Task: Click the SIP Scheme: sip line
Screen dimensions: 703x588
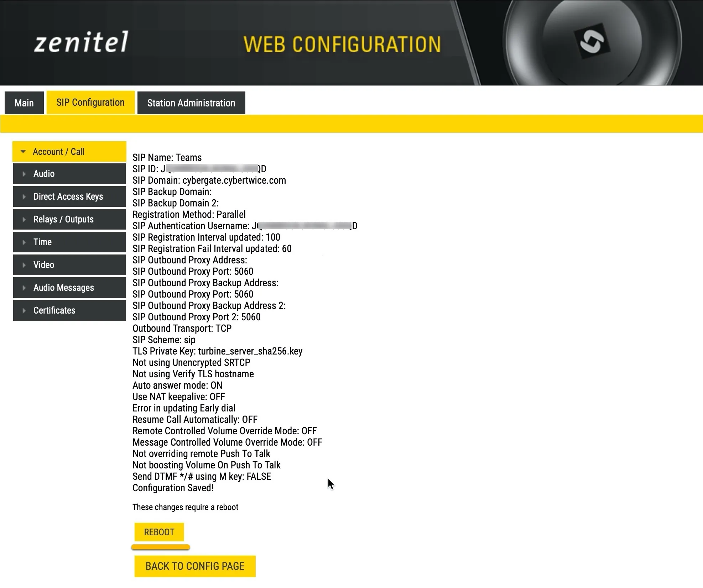Action: (x=164, y=340)
